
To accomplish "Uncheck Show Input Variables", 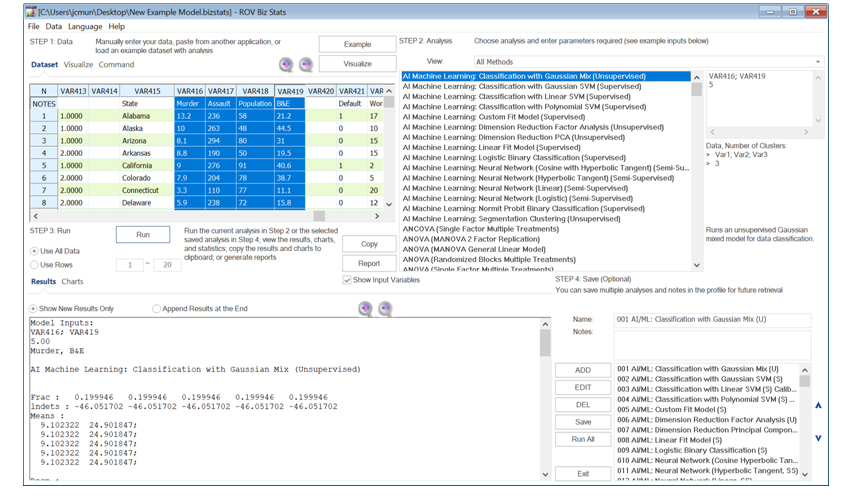I will click(347, 280).
